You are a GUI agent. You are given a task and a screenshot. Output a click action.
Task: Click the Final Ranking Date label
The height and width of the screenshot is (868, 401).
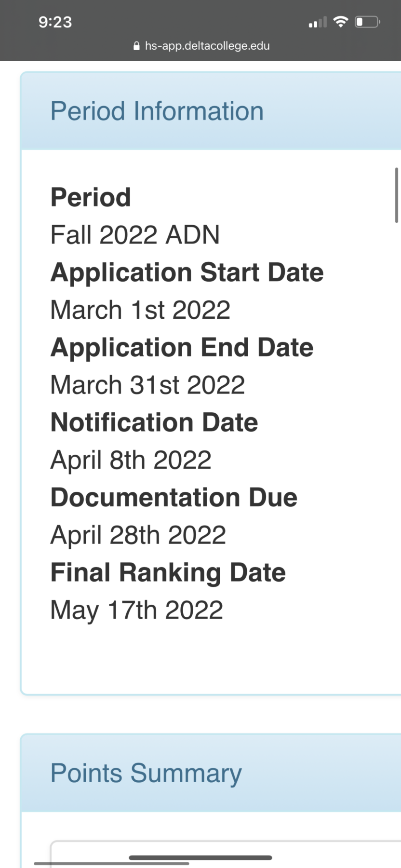click(168, 573)
